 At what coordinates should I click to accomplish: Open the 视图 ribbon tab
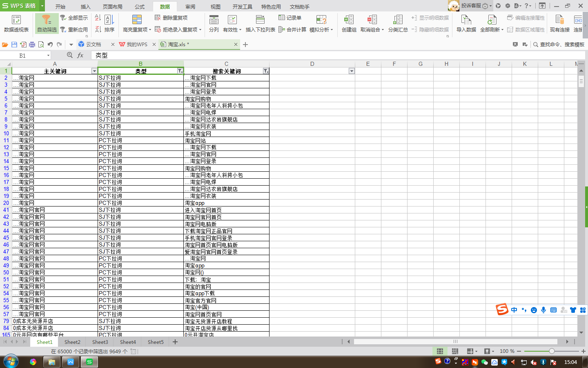tap(216, 7)
